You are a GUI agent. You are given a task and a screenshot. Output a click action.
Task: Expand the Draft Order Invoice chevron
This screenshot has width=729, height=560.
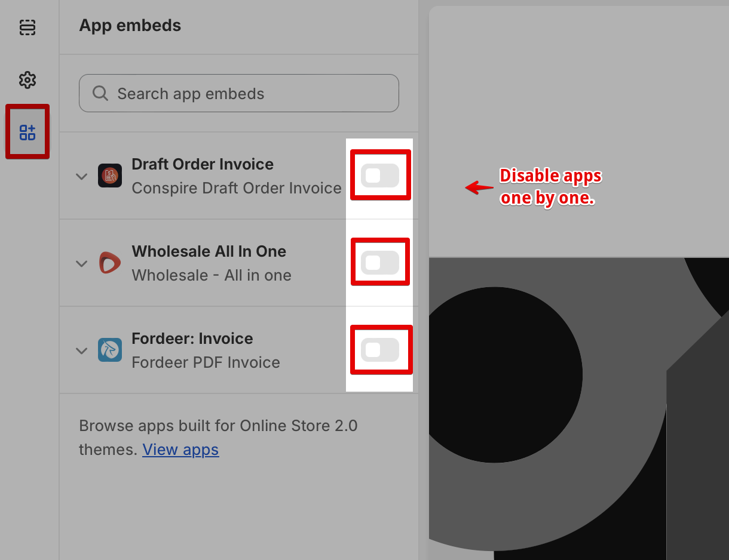click(x=82, y=176)
